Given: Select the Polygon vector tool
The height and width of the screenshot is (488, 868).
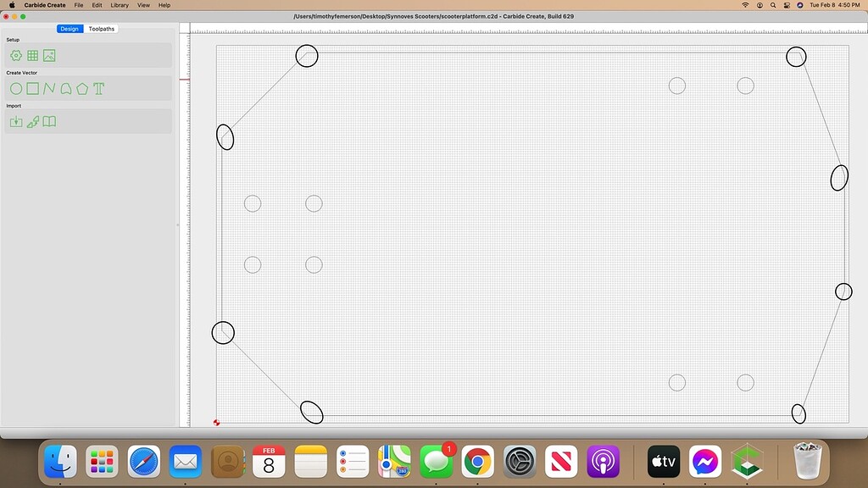Looking at the screenshot, I should coord(82,88).
